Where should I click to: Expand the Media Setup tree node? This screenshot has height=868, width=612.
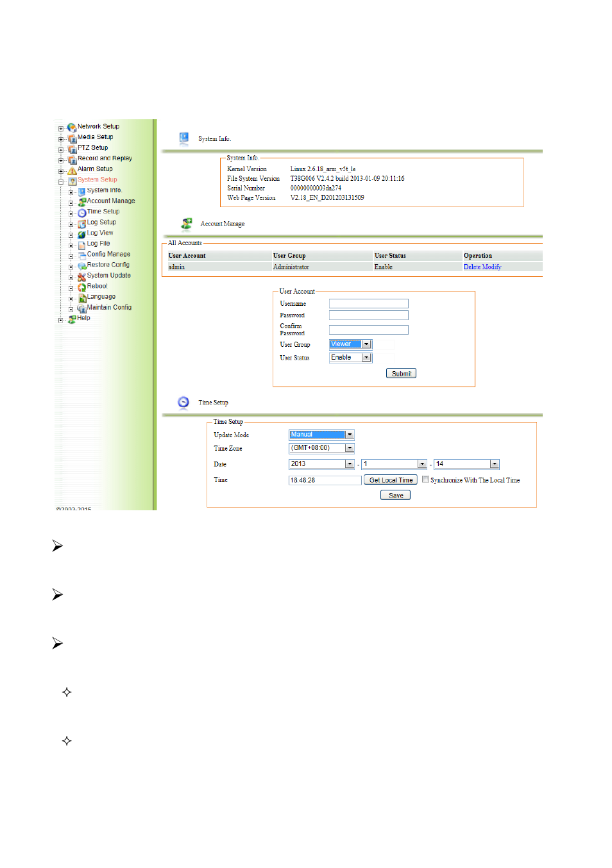pyautogui.click(x=61, y=139)
